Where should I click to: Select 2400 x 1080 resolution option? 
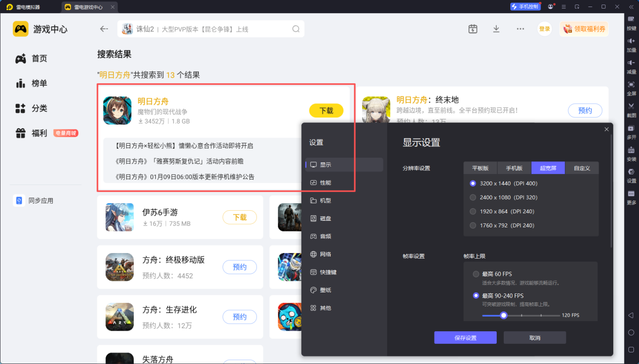[503, 198]
